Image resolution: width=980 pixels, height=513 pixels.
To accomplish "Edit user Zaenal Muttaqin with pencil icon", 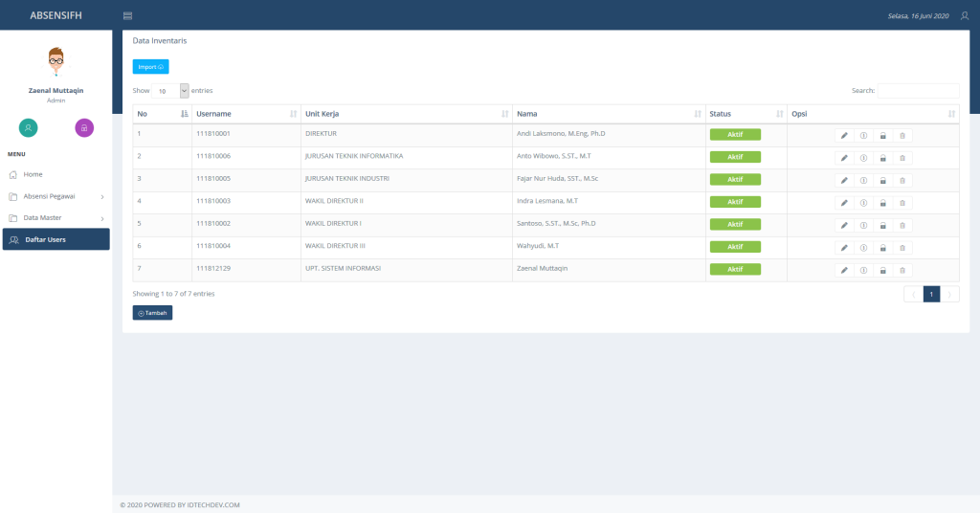I will (844, 271).
